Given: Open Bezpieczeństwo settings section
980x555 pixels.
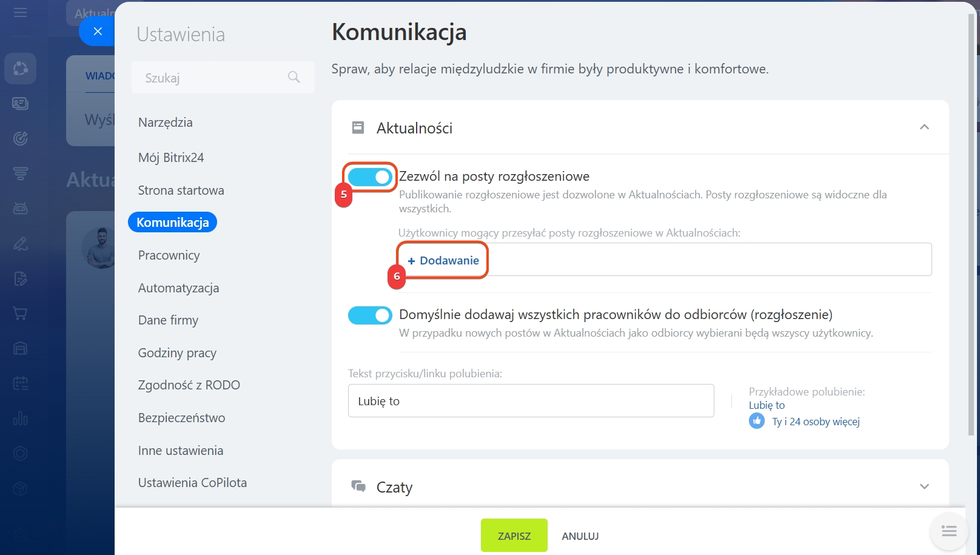Looking at the screenshot, I should coord(181,418).
